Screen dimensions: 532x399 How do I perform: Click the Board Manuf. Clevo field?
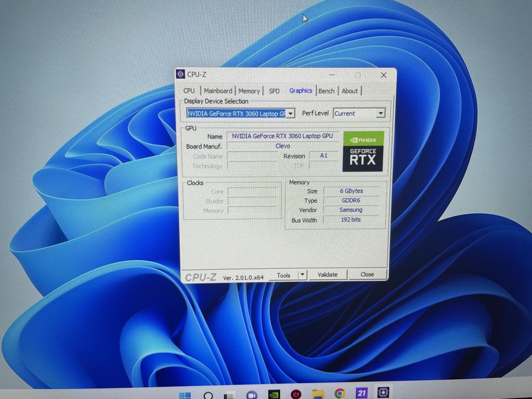click(282, 146)
